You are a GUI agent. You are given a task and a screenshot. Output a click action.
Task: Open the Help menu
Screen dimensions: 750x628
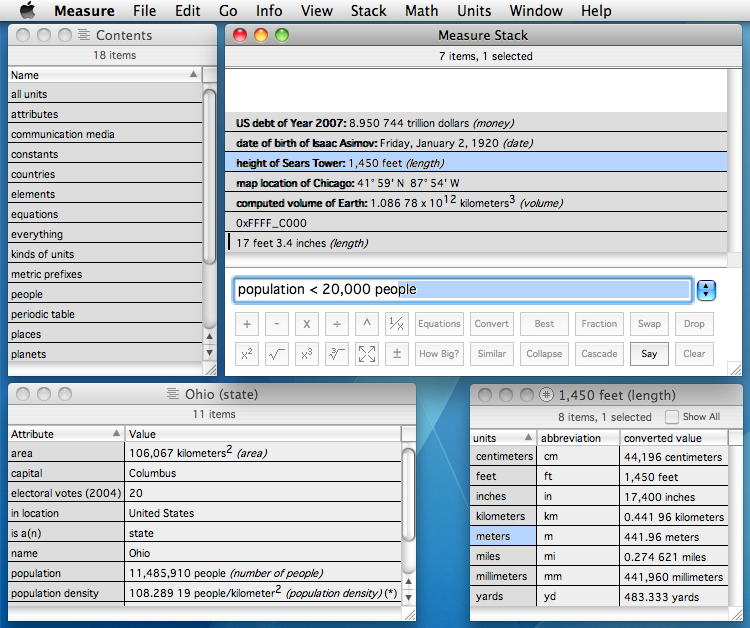(596, 11)
